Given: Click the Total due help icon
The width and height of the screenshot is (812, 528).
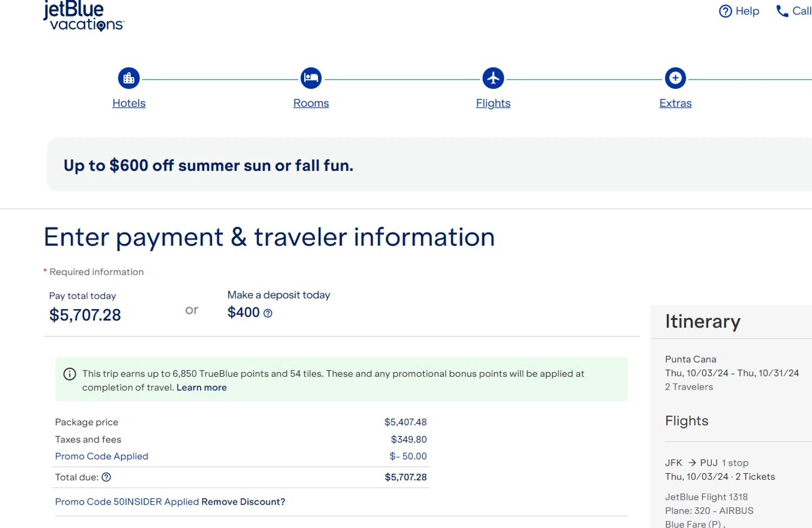Looking at the screenshot, I should click(x=106, y=477).
